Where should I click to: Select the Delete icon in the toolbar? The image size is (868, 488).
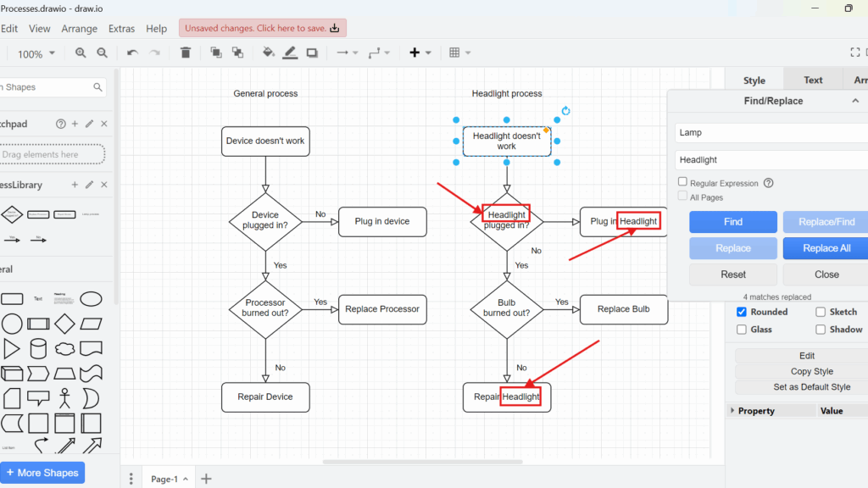click(x=186, y=53)
